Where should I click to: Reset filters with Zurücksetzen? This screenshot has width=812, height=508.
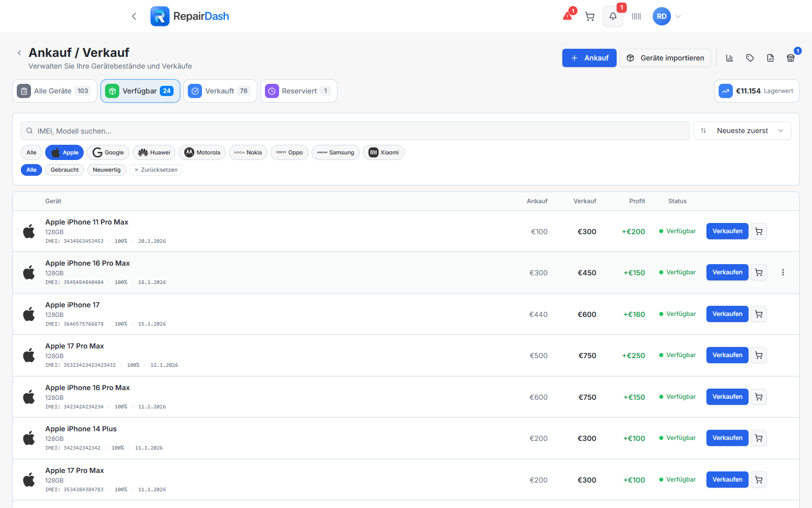156,170
